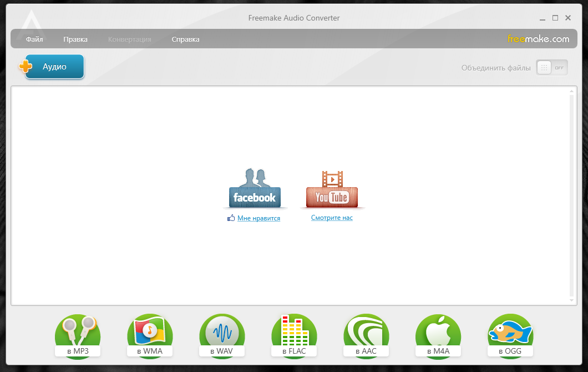Screen dimensions: 588x372
Task: Open the Facebook logo image
Action: (255, 188)
